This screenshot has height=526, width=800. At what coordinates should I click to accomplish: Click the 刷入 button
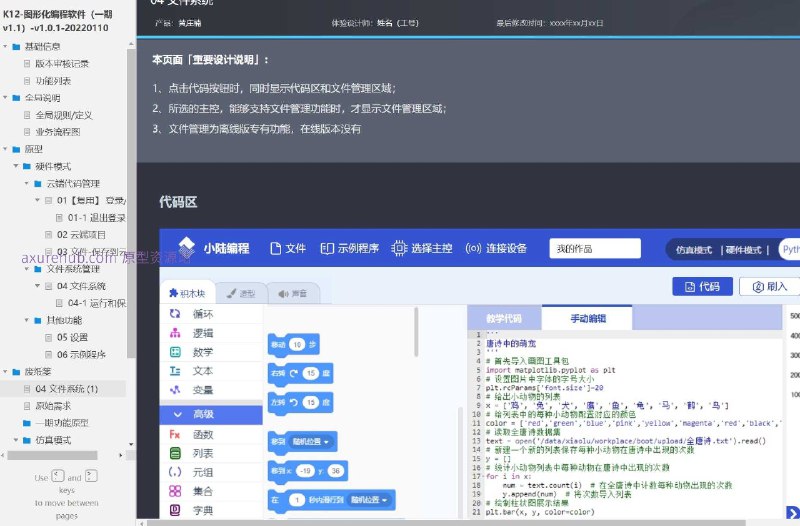pos(770,287)
